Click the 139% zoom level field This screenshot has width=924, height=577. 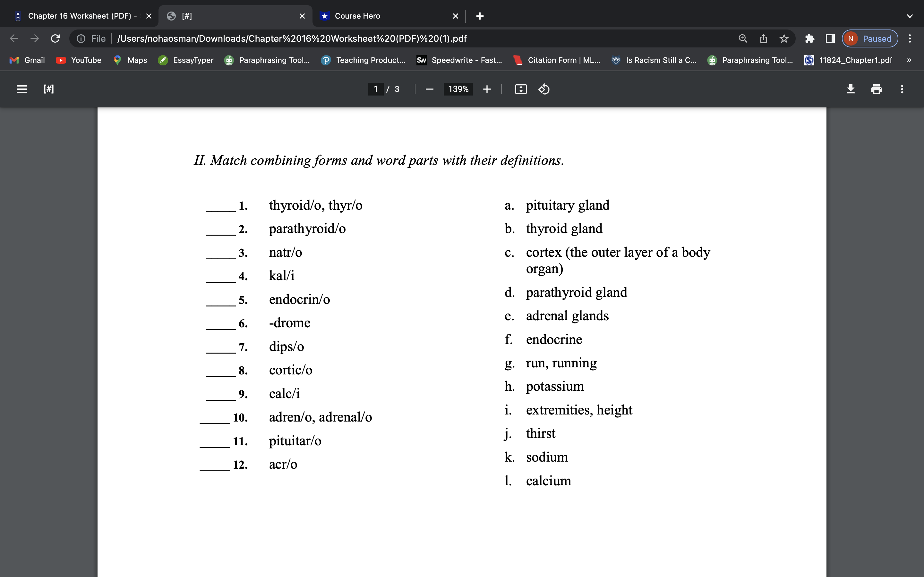[x=458, y=89]
